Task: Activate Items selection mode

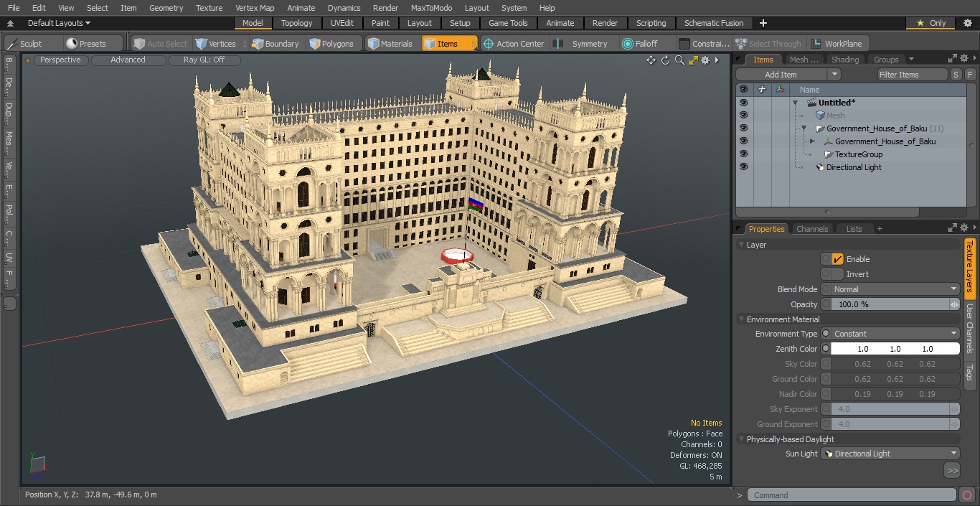Action: (449, 44)
